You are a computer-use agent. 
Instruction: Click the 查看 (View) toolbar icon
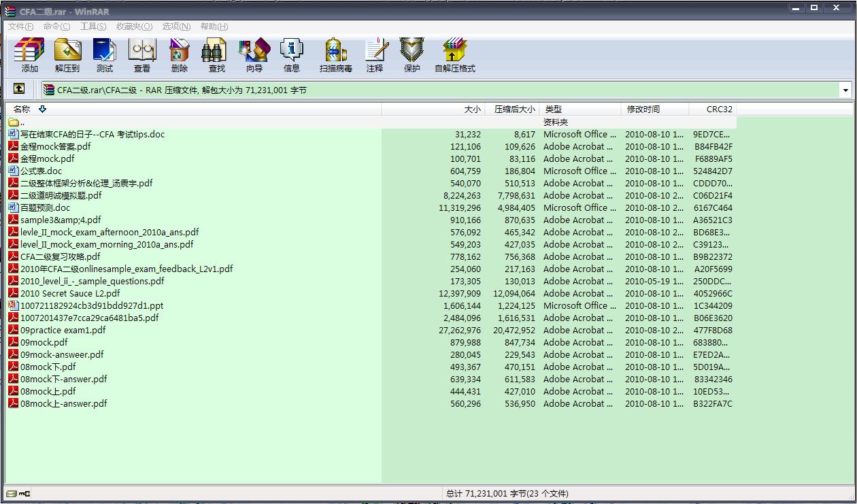tap(142, 51)
